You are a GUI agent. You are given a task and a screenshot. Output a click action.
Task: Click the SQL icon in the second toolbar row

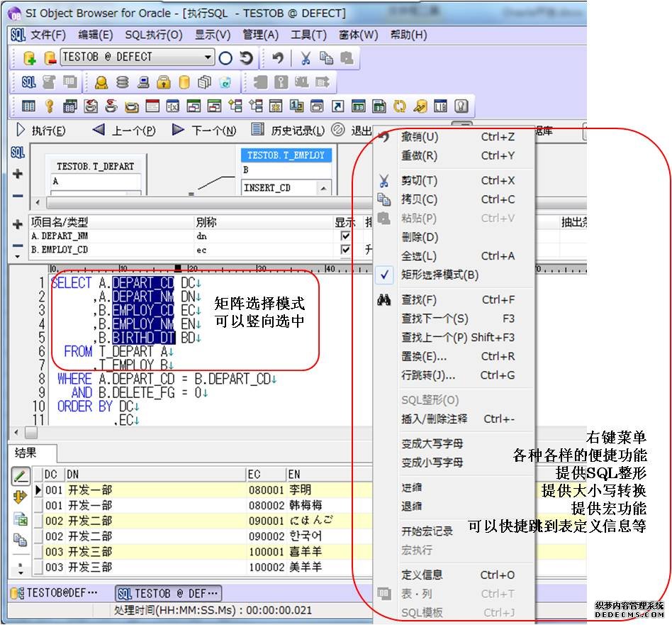point(28,82)
